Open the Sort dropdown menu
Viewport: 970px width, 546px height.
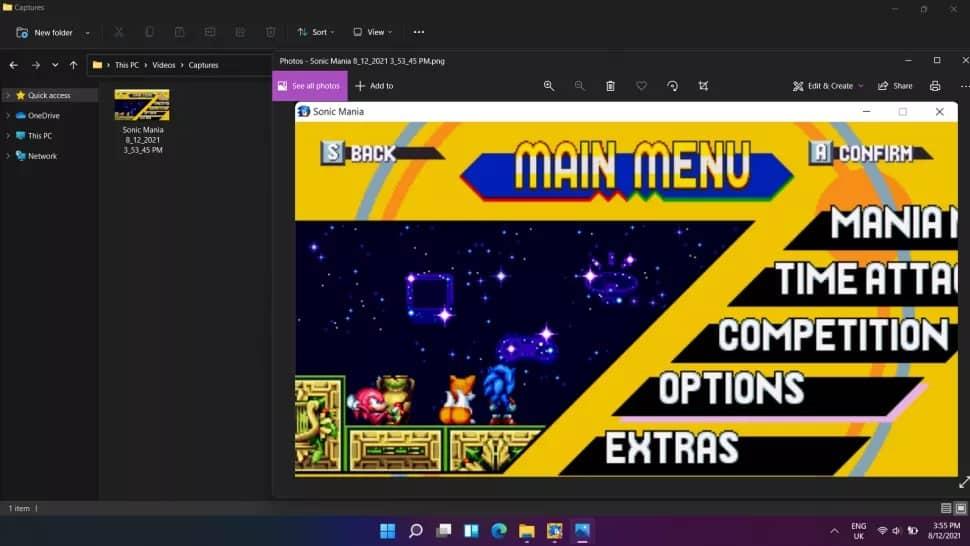coord(316,32)
